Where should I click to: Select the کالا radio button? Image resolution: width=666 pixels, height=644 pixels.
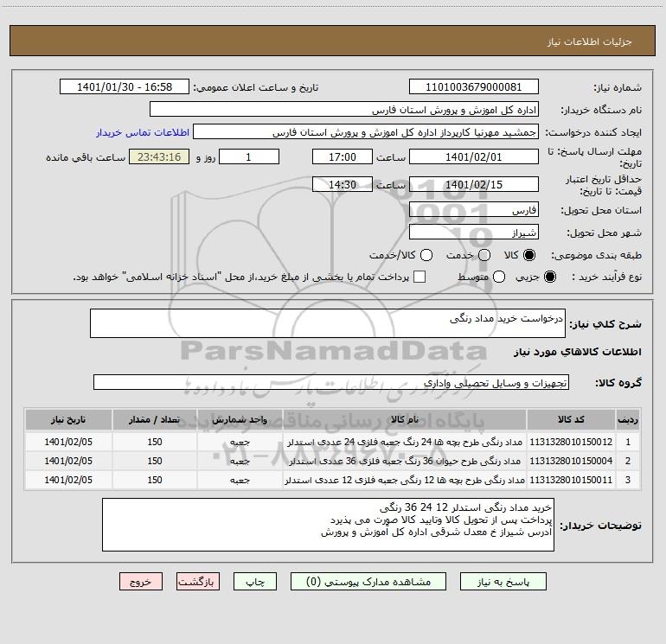[529, 255]
